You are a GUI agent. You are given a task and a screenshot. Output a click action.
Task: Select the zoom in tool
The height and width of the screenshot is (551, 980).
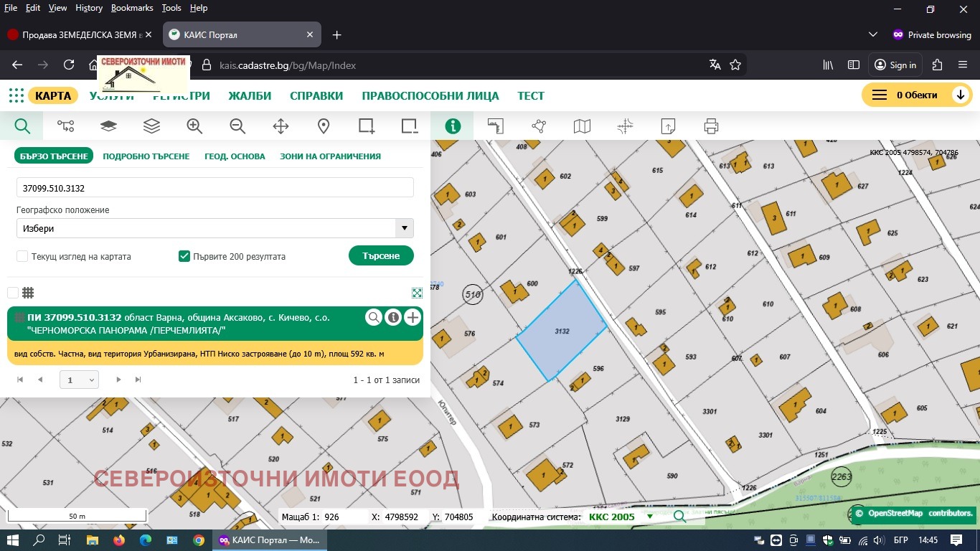(x=194, y=126)
